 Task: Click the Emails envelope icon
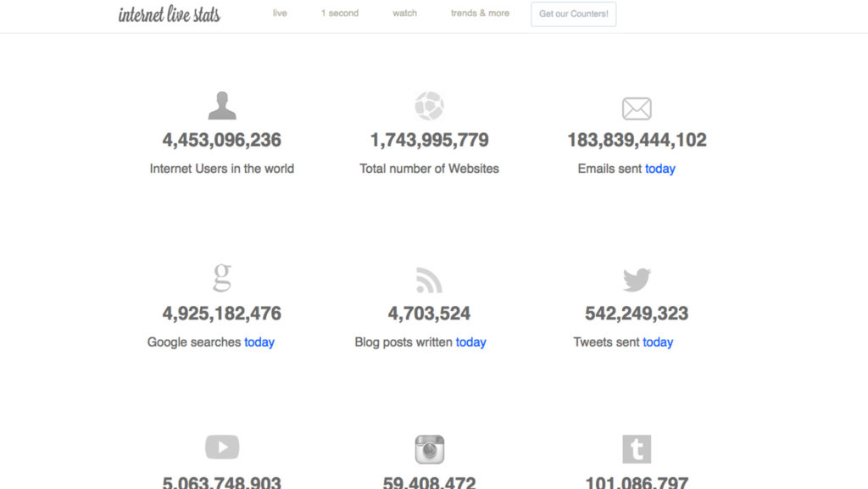coord(637,108)
